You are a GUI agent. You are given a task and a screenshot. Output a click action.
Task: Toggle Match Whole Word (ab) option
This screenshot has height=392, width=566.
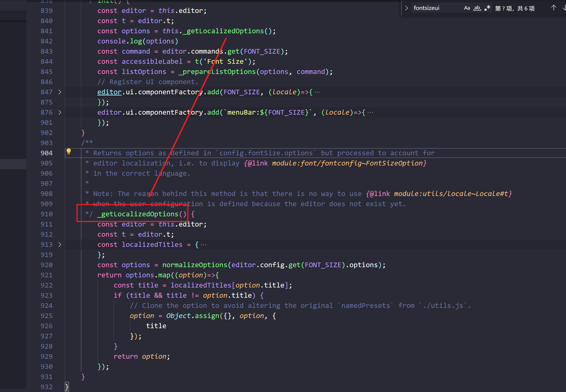pos(477,8)
